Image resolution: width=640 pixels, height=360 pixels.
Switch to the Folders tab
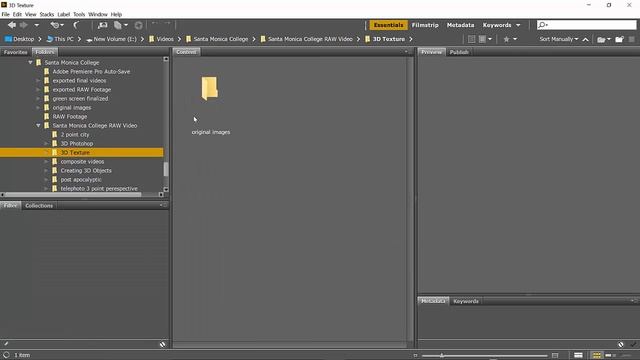point(45,52)
